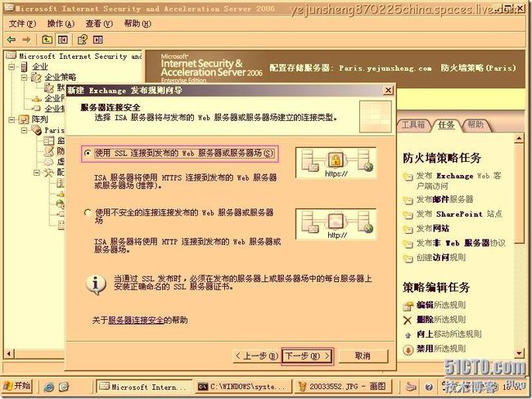Click the Back arrow toolbar icon
Screen dimensions: 532x399
(x=11, y=40)
